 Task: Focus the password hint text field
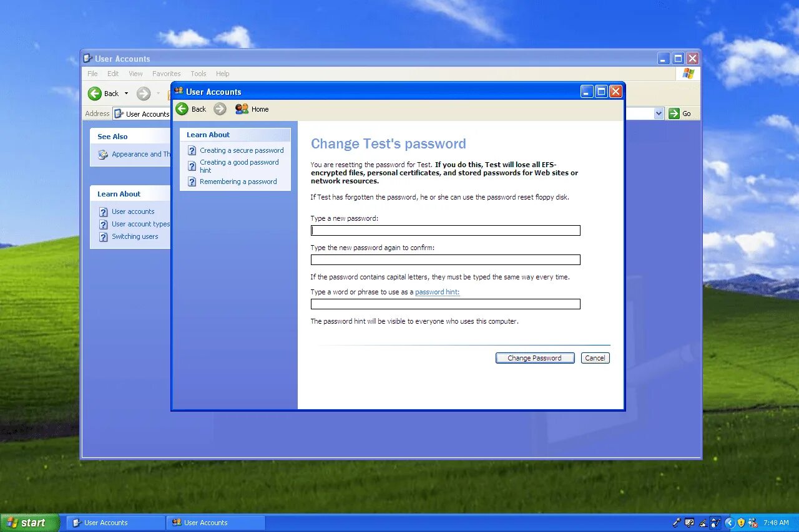[x=446, y=304]
